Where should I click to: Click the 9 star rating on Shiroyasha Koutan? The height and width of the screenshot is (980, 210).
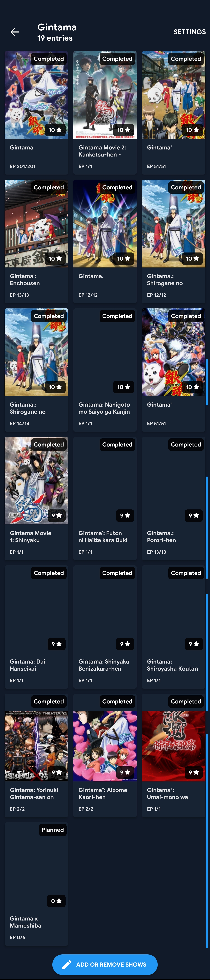coord(194,644)
